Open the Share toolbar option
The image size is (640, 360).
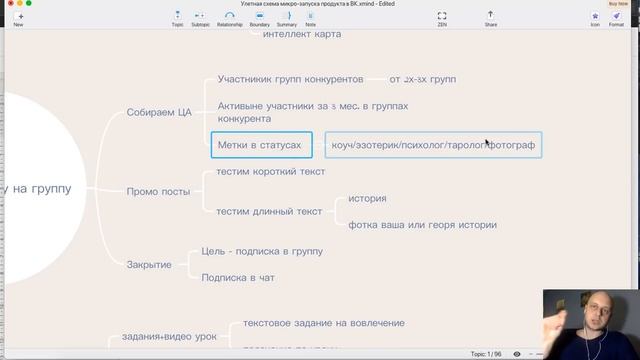click(491, 19)
